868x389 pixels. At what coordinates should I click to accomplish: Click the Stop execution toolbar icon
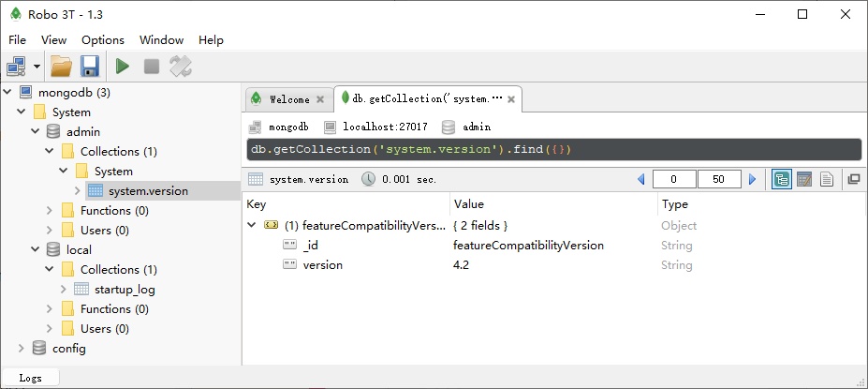point(151,66)
